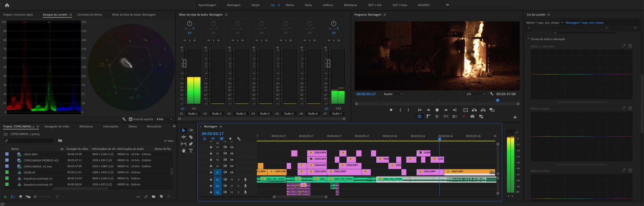The width and height of the screenshot is (644, 206).
Task: Open the Ajustar zoom level dropdown
Action: click(x=393, y=94)
